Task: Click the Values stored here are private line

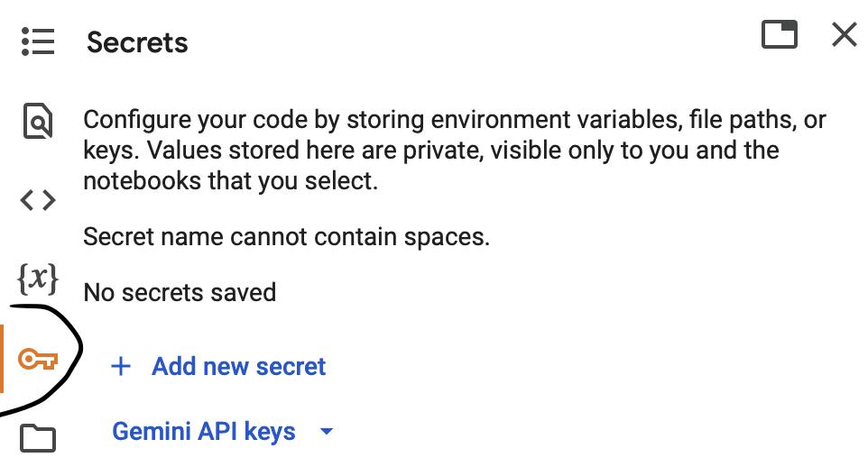Action: coord(430,151)
